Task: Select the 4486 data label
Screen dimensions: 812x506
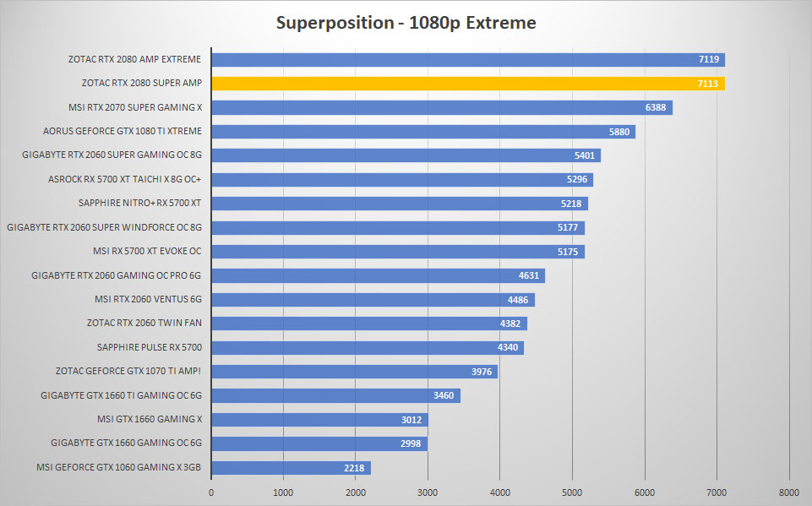Action: (x=518, y=300)
